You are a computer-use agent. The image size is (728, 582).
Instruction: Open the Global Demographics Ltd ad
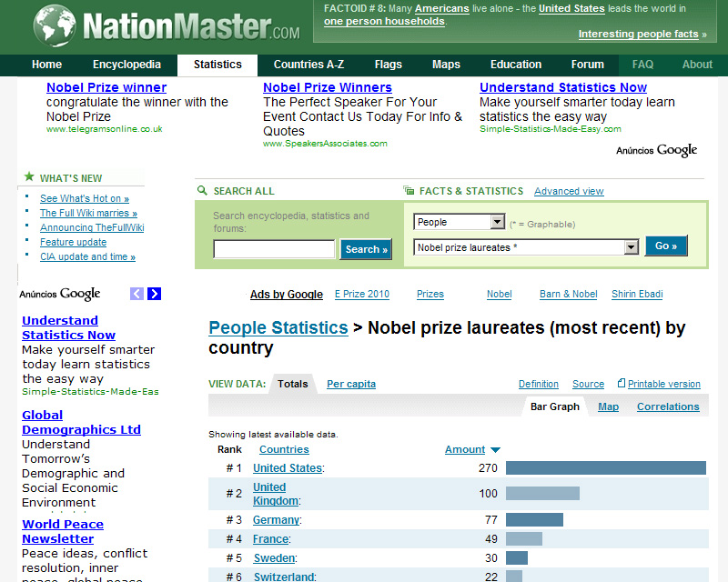click(81, 422)
